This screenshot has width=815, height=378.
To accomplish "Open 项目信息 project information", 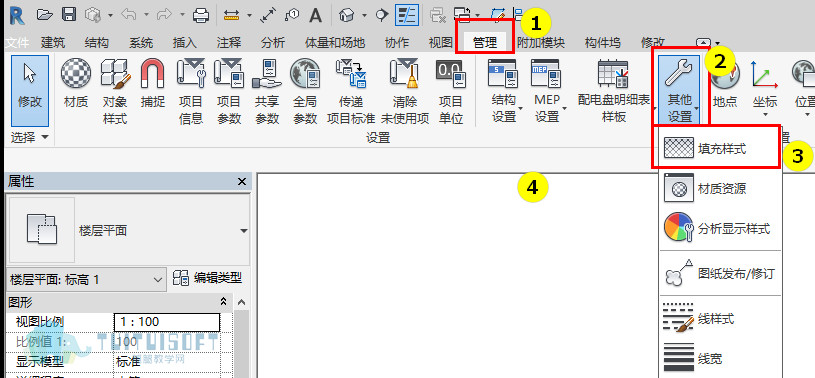I will pyautogui.click(x=191, y=91).
